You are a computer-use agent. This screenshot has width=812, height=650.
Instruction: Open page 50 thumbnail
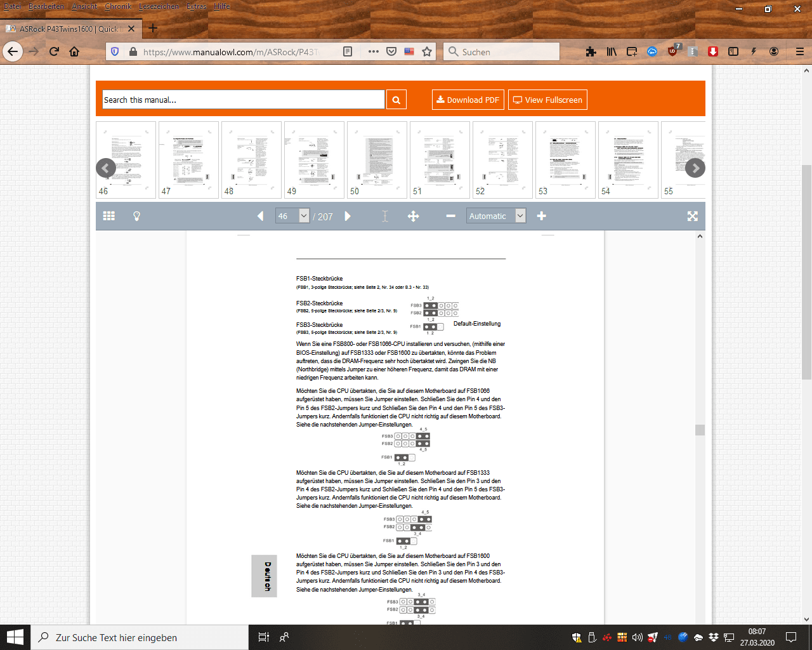coord(377,160)
